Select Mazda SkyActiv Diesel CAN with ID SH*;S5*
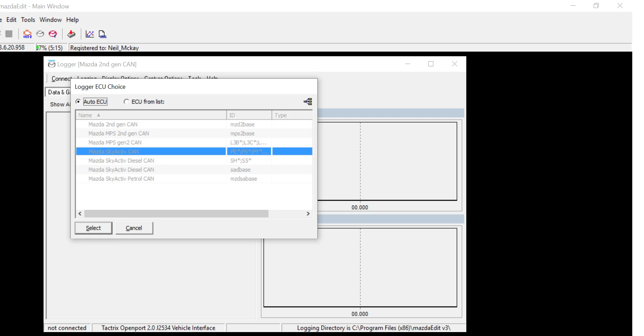This screenshot has height=336, width=644. tap(194, 160)
